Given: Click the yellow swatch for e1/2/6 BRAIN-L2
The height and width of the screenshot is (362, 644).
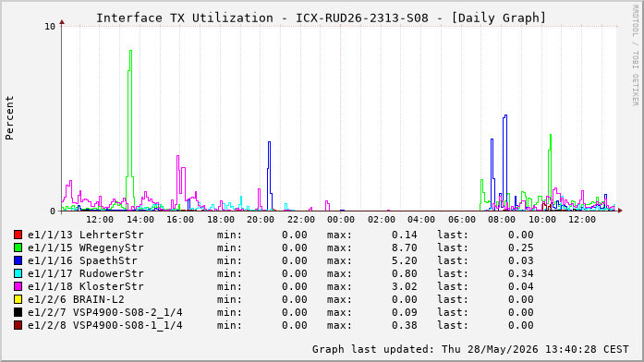Looking at the screenshot, I should [x=18, y=299].
